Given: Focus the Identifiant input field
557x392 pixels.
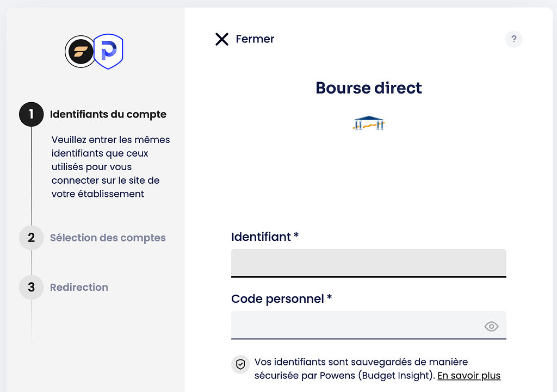Looking at the screenshot, I should pyautogui.click(x=368, y=263).
